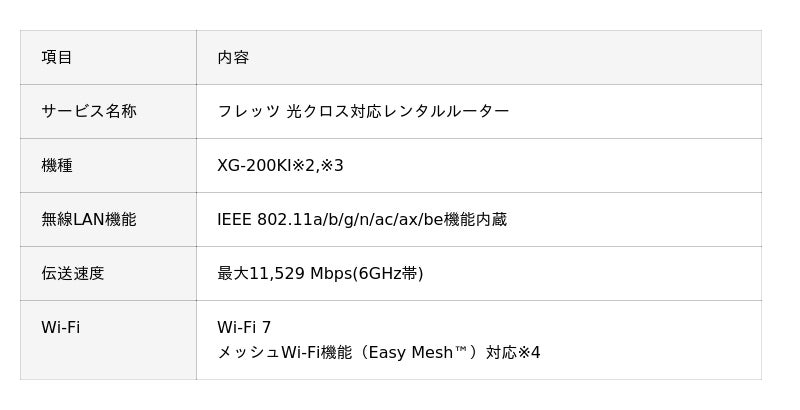Click the ※3 footnote marker
The image size is (800, 410).
pyautogui.click(x=332, y=165)
